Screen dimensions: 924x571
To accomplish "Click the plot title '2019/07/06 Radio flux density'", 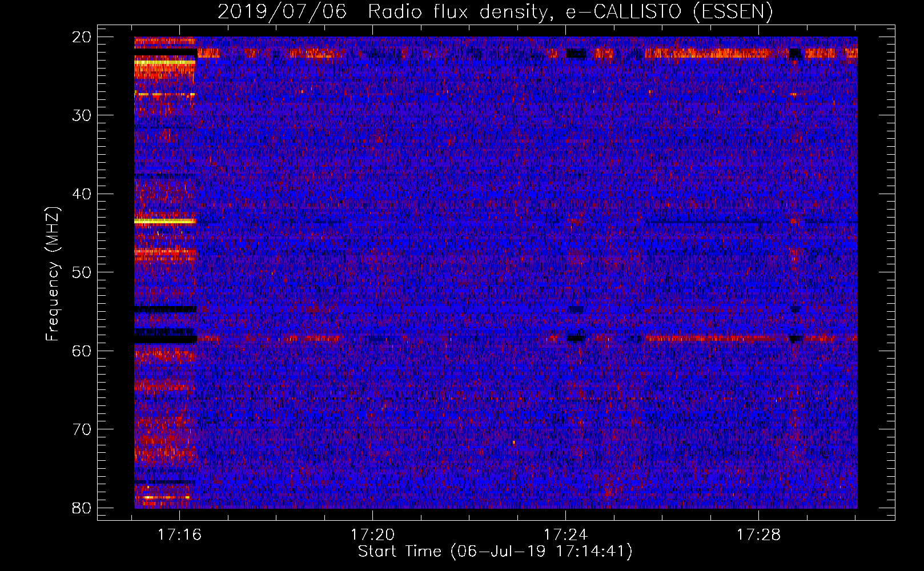I will [495, 11].
